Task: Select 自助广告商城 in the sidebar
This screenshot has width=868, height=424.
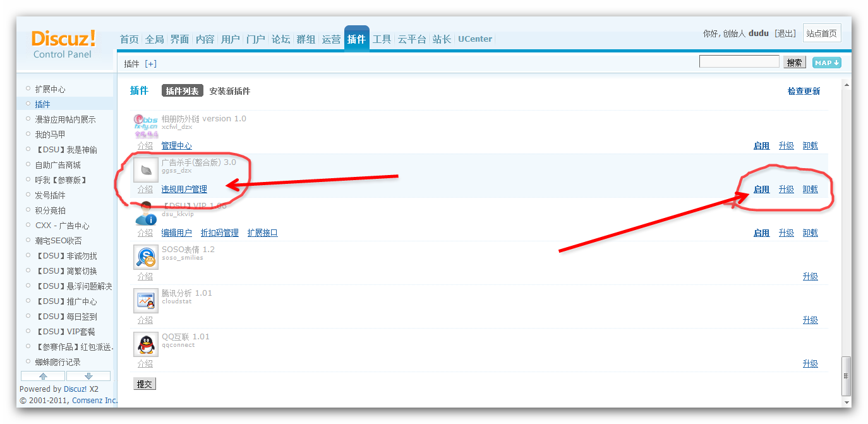Action: click(58, 165)
